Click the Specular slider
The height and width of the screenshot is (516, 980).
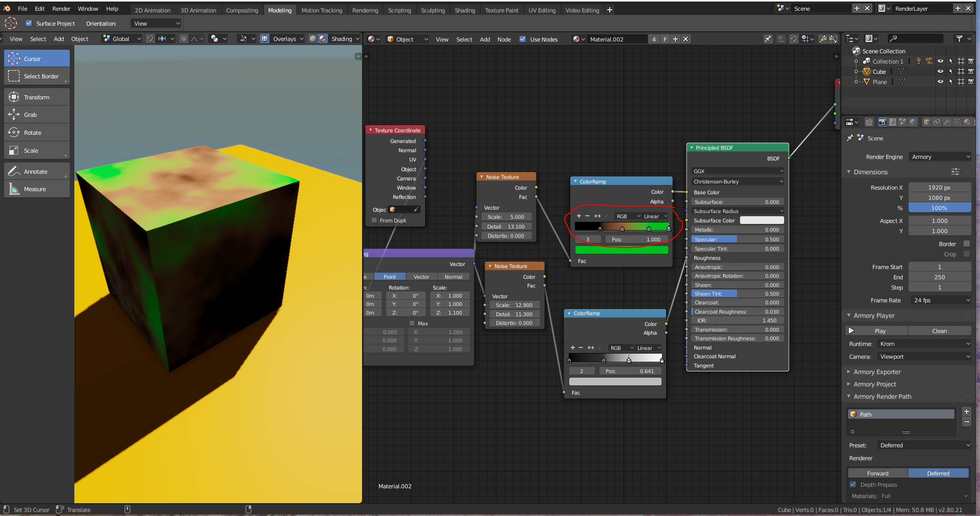point(737,239)
